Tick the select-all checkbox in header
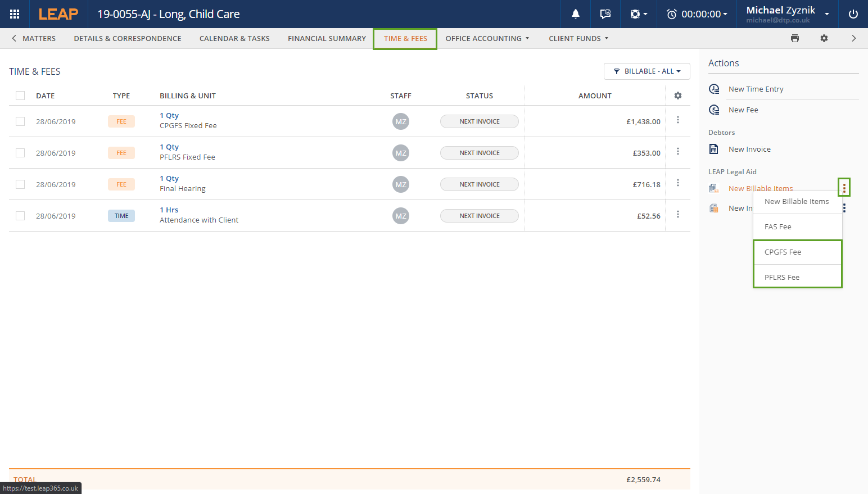868x494 pixels. point(20,96)
